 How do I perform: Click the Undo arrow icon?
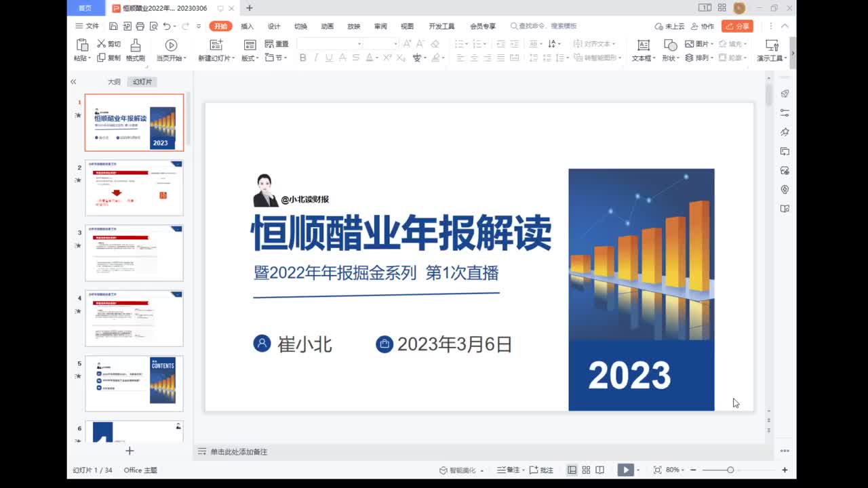167,26
